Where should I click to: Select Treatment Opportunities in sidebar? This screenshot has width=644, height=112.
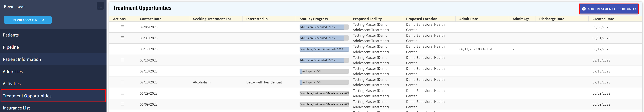27,96
